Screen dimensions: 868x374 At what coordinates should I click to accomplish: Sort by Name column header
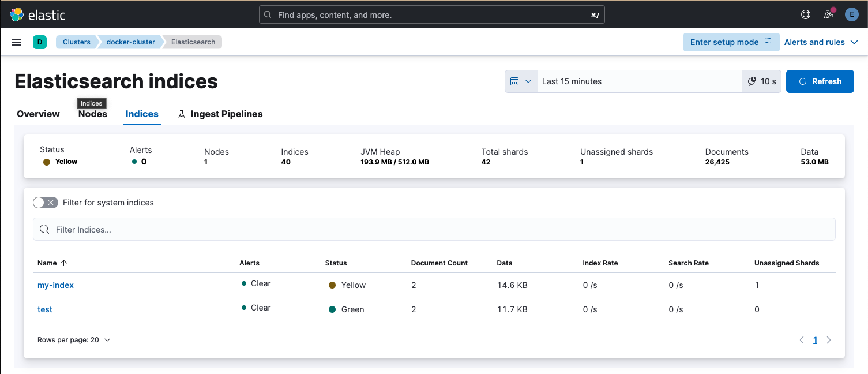[x=52, y=263]
